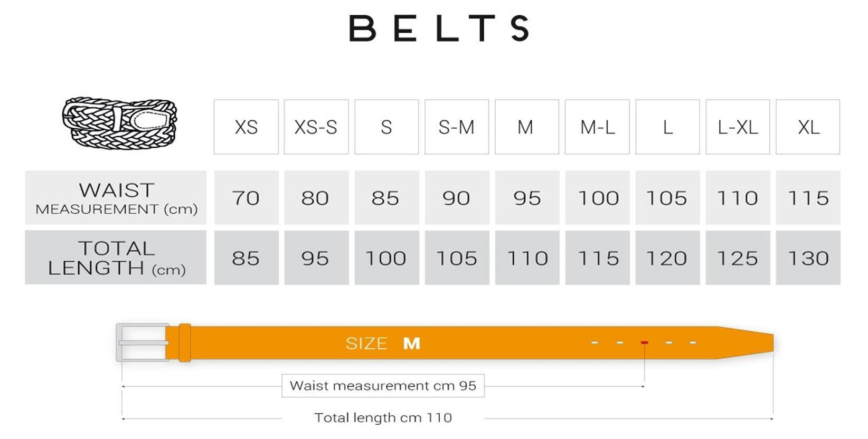Select the XS-S size box

tap(316, 127)
